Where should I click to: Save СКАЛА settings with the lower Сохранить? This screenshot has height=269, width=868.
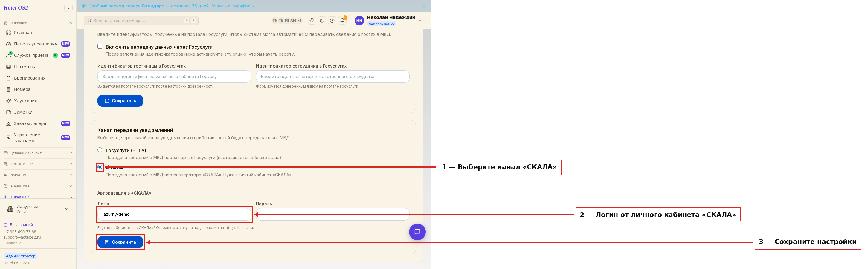click(x=120, y=242)
